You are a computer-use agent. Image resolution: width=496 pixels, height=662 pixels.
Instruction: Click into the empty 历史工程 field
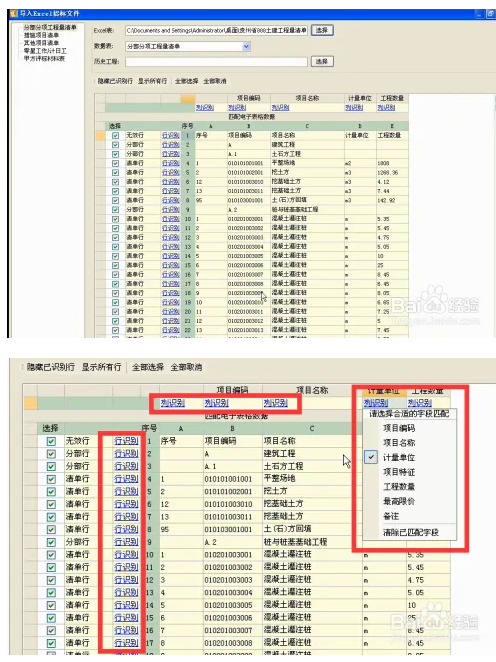tap(216, 62)
